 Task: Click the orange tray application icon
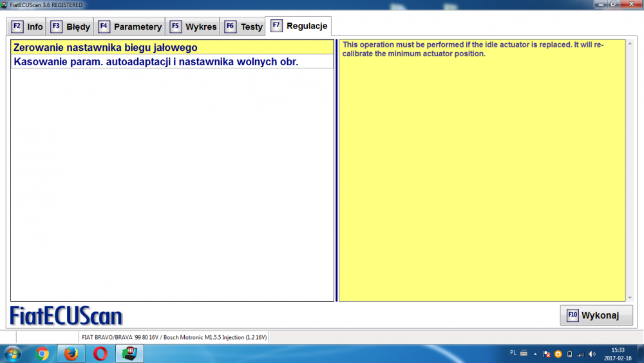(558, 354)
